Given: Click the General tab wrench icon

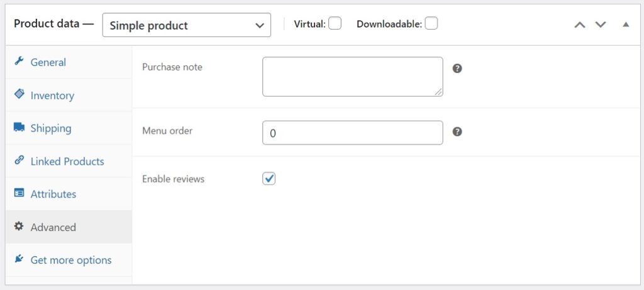Looking at the screenshot, I should pyautogui.click(x=19, y=61).
